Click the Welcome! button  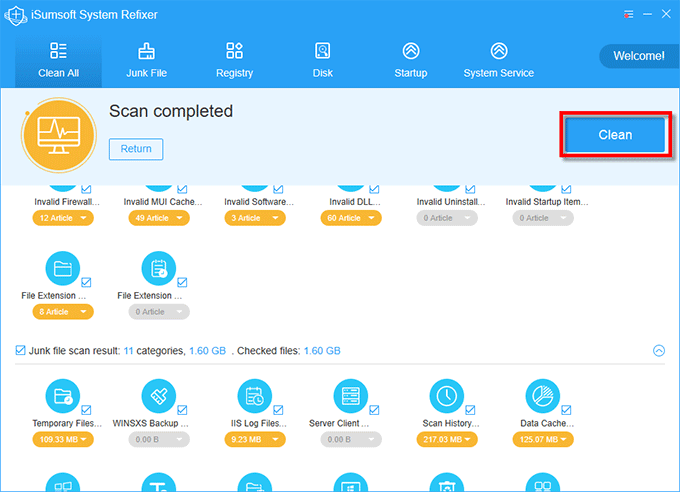click(638, 56)
